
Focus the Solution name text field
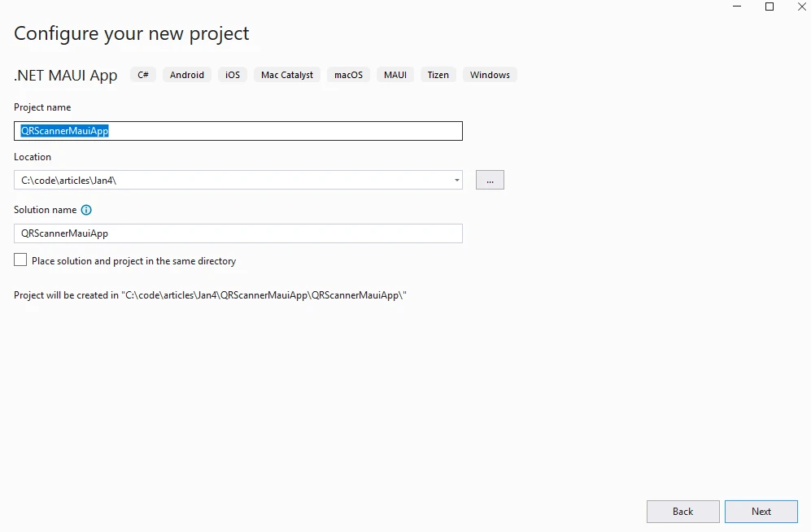click(x=238, y=233)
